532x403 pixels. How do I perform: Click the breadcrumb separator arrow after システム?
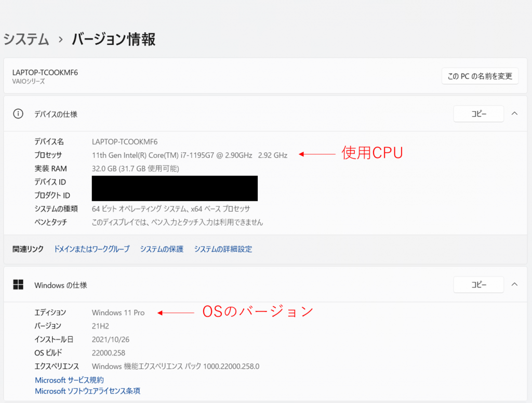point(60,40)
